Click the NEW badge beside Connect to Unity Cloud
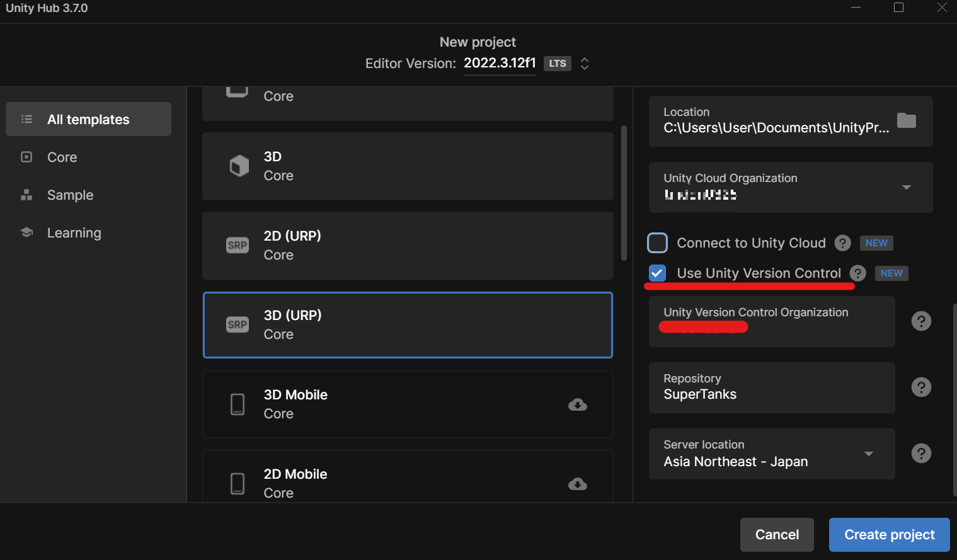The width and height of the screenshot is (957, 560). 876,243
